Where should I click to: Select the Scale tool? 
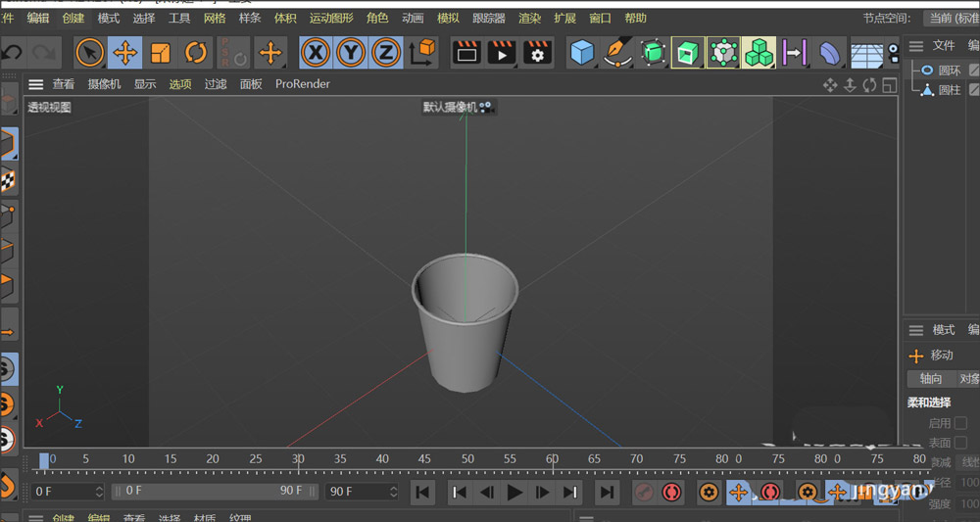pyautogui.click(x=161, y=52)
